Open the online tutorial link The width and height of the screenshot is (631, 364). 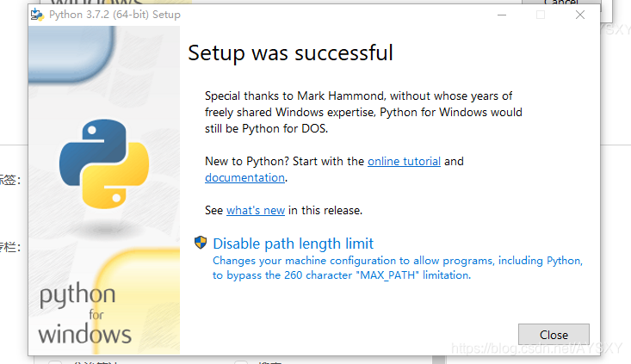pos(404,161)
